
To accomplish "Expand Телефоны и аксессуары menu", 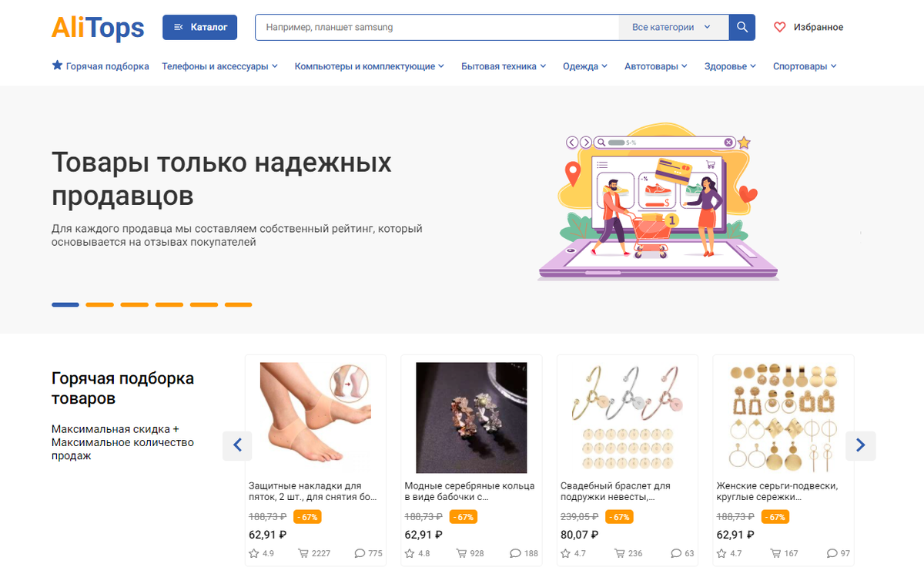I will (x=219, y=66).
